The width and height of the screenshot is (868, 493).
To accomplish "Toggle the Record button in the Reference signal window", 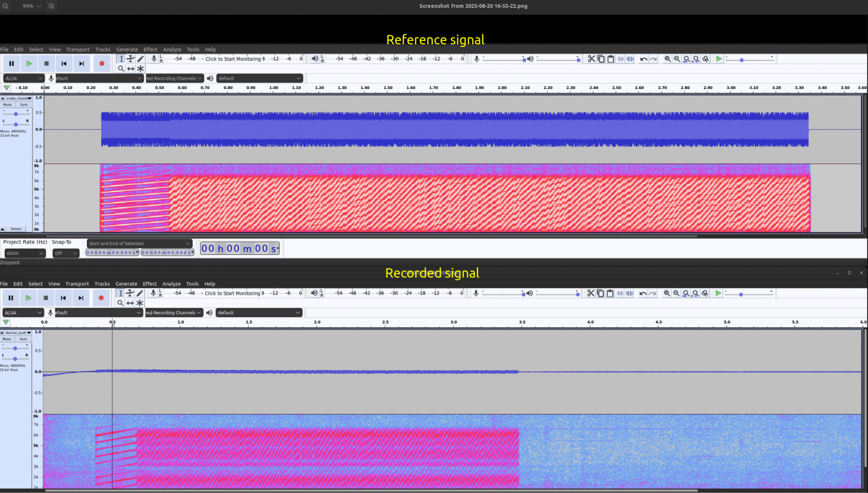I will tap(102, 63).
